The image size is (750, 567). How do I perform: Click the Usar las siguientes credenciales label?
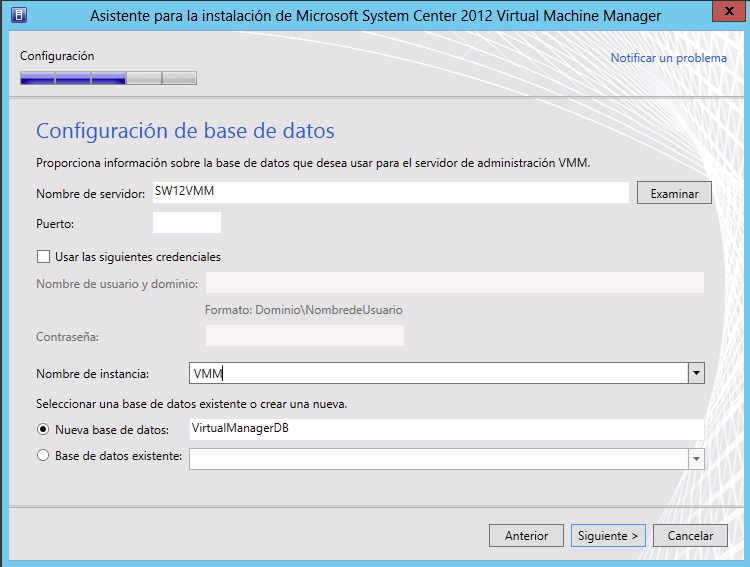point(138,257)
